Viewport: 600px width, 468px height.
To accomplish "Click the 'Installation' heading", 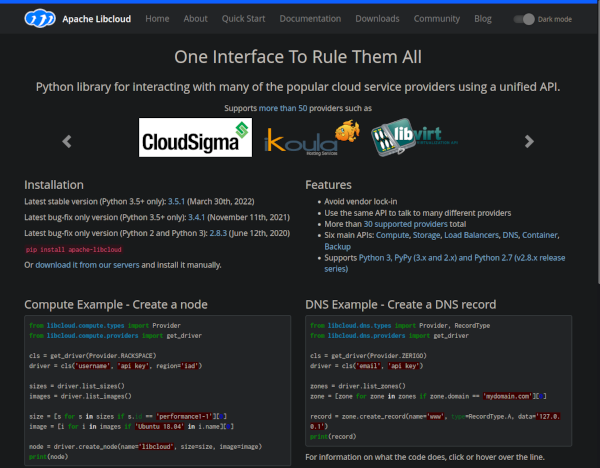I will coord(54,185).
